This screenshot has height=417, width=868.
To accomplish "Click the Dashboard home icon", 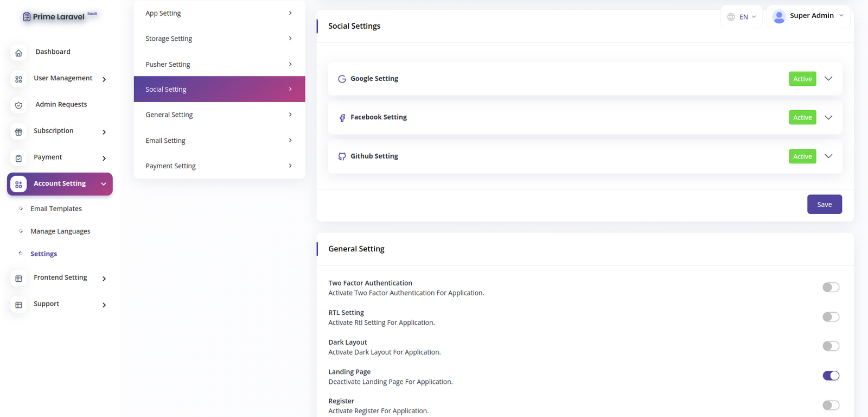I will pyautogui.click(x=18, y=53).
